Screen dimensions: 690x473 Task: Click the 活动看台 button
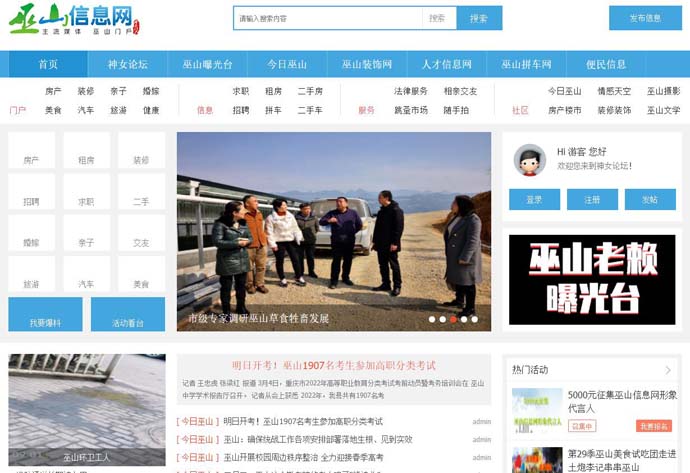coord(128,314)
